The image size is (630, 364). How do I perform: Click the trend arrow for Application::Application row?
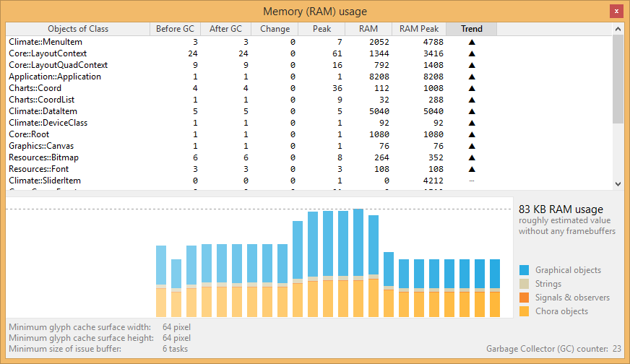point(472,77)
